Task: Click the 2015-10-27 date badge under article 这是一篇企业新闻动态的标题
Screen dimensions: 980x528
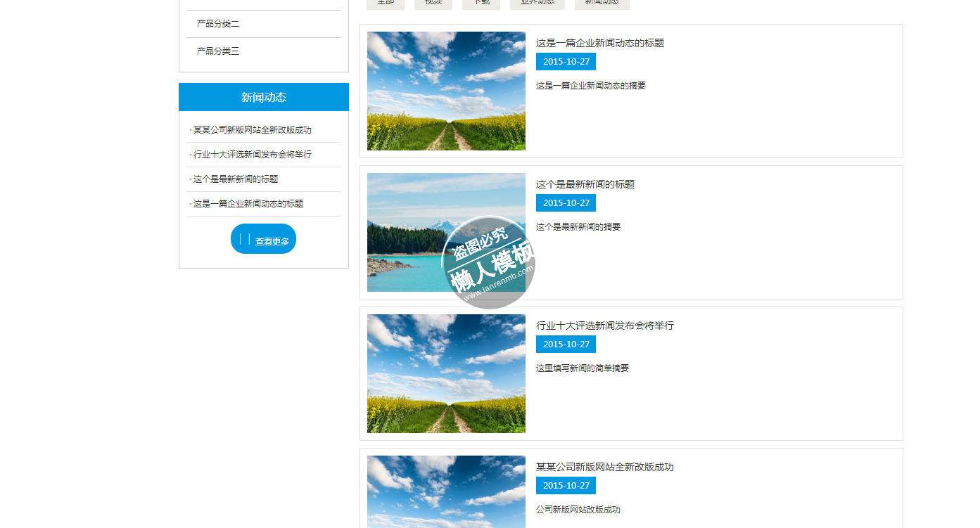Action: click(566, 62)
